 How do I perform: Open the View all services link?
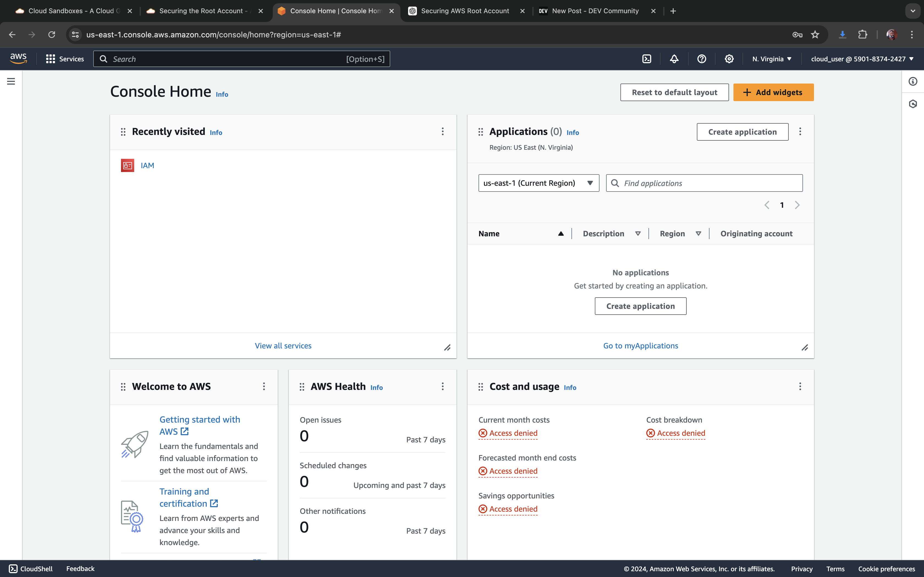pyautogui.click(x=283, y=346)
